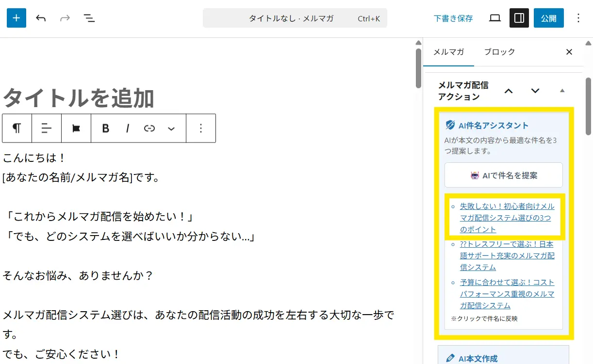
Task: Click the タイトルを追加 title field
Action: point(79,98)
